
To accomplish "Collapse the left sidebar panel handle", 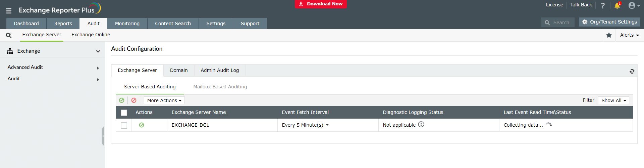I will point(103,136).
